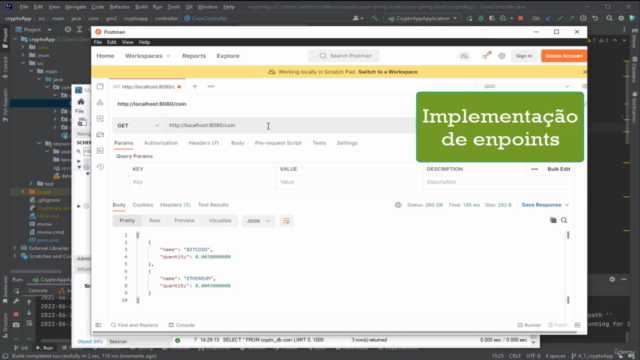Open the Test Results tab
The image size is (640, 360).
pos(213,205)
